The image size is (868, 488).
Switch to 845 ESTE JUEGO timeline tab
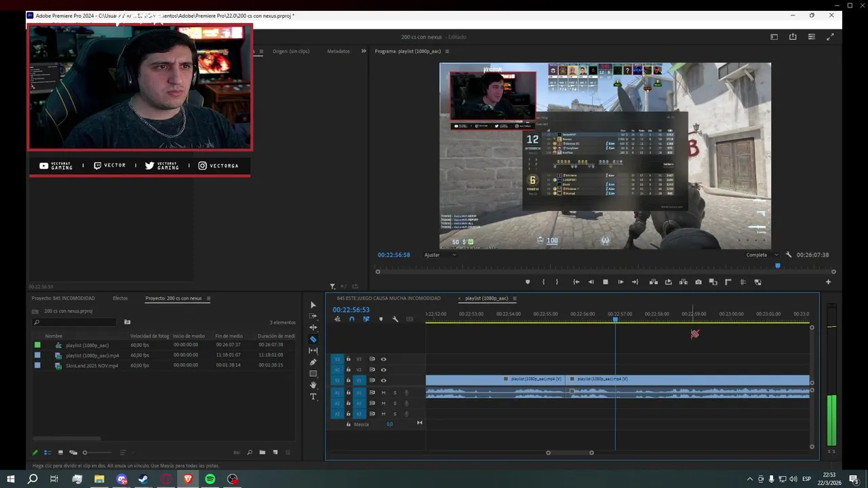389,298
